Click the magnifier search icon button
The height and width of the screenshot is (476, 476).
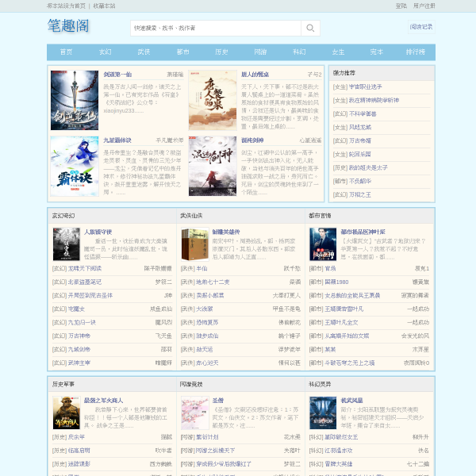pyautogui.click(x=310, y=29)
